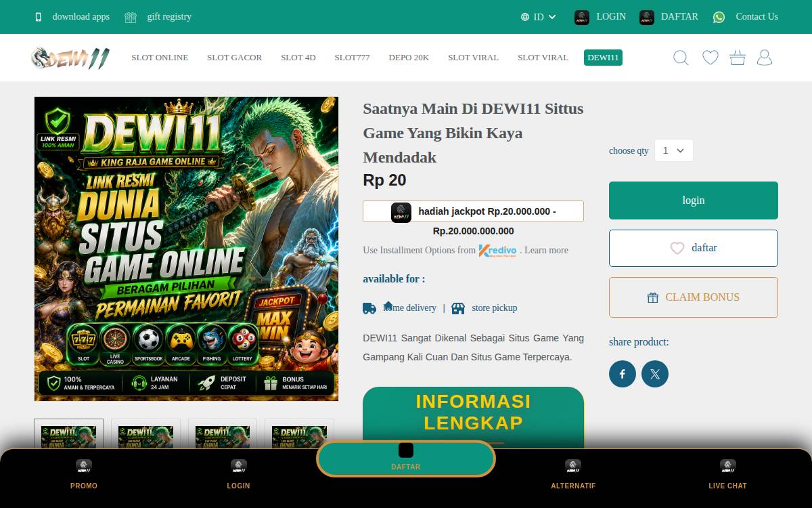This screenshot has height=508, width=812.
Task: Click the hadiah jackpot promo box
Action: point(473,211)
